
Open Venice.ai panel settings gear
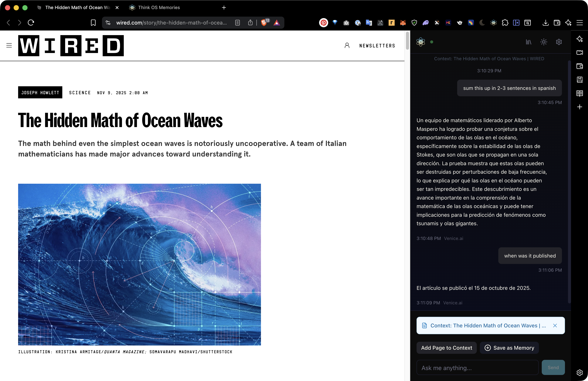click(x=559, y=42)
